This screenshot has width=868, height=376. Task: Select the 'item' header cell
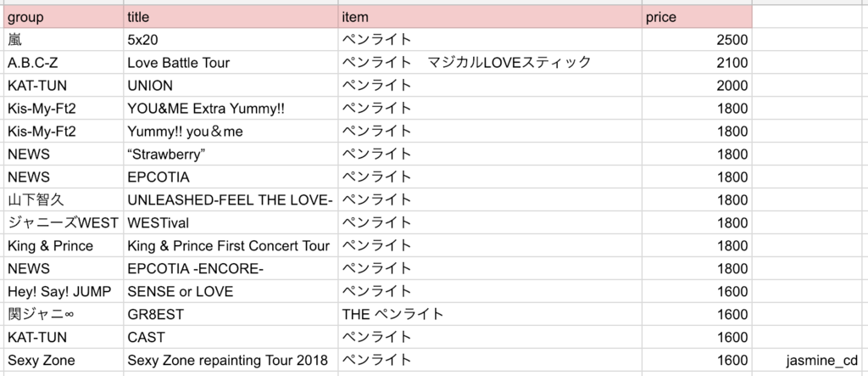point(490,17)
